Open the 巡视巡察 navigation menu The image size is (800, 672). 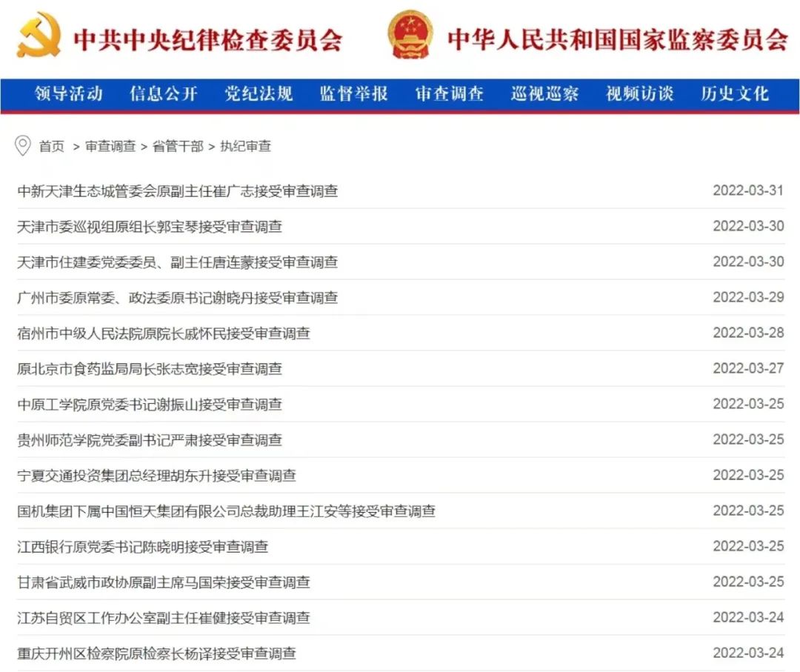coord(544,94)
